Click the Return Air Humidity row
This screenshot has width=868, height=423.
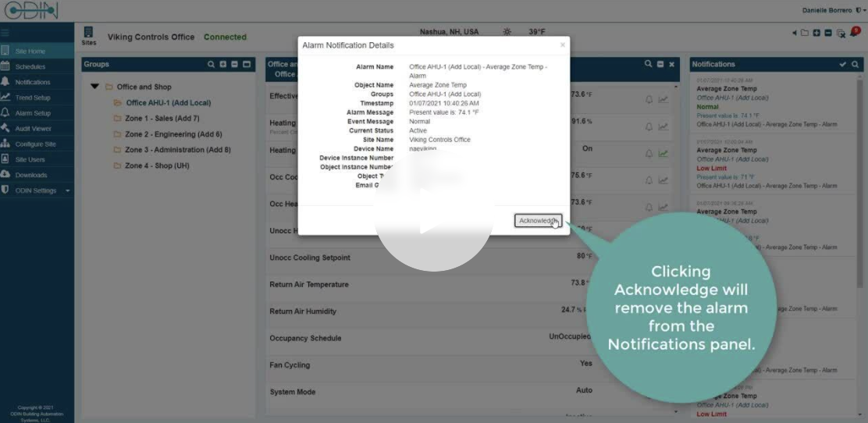coord(472,311)
